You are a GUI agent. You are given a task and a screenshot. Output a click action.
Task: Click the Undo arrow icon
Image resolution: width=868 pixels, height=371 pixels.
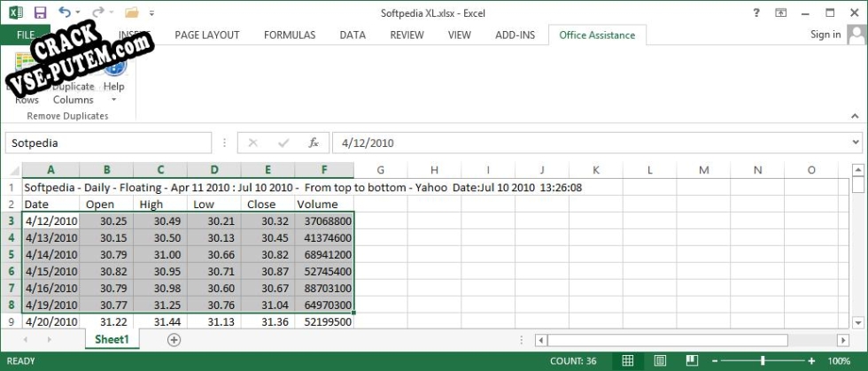pyautogui.click(x=66, y=12)
